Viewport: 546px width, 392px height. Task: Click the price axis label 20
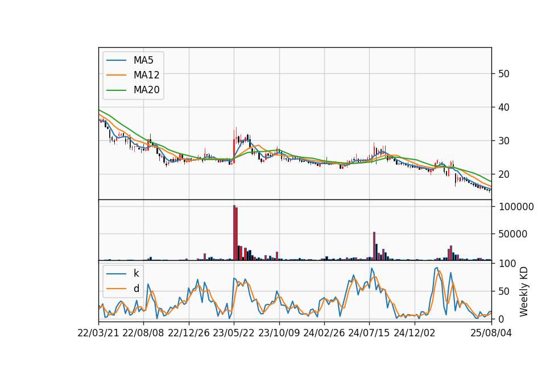504,174
